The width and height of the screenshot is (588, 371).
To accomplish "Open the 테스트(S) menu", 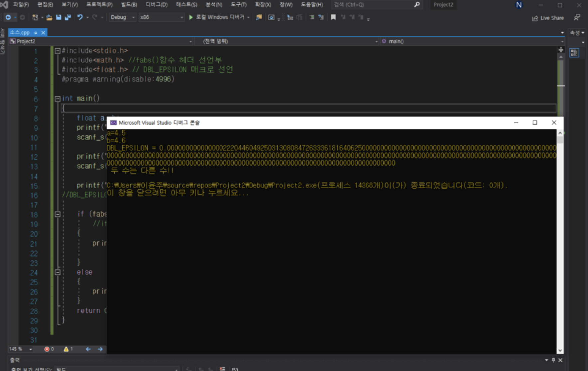I will [187, 5].
